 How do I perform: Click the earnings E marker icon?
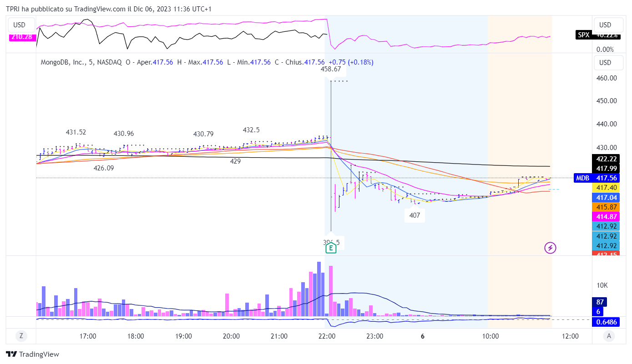point(331,248)
